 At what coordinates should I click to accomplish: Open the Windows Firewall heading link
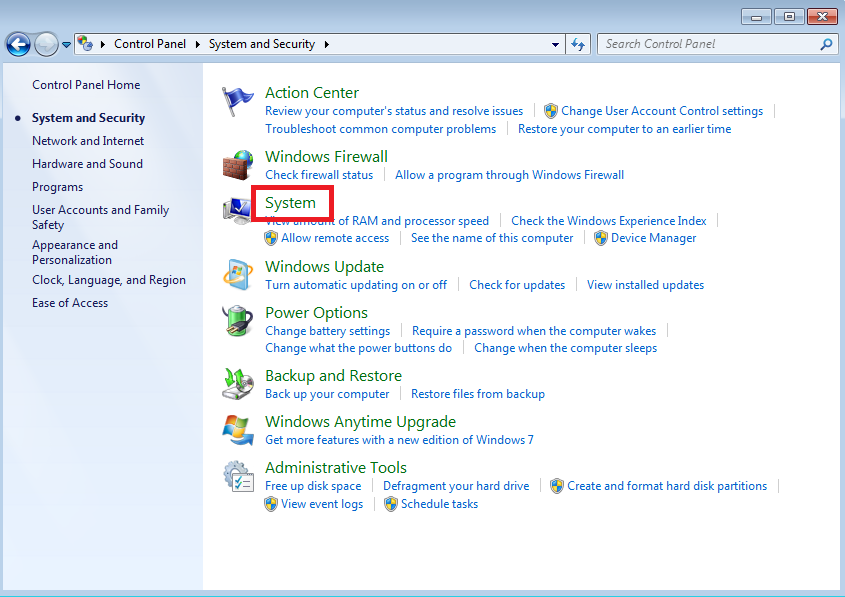click(326, 157)
